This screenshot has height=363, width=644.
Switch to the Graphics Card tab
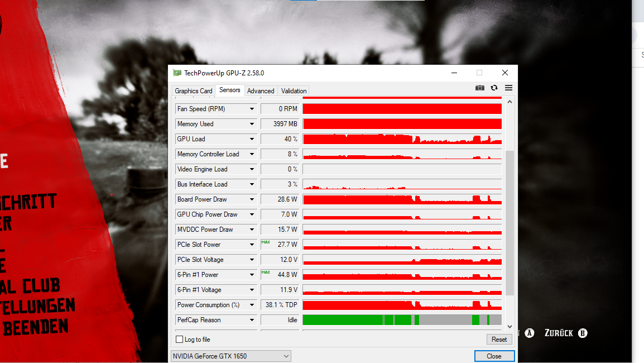(193, 90)
